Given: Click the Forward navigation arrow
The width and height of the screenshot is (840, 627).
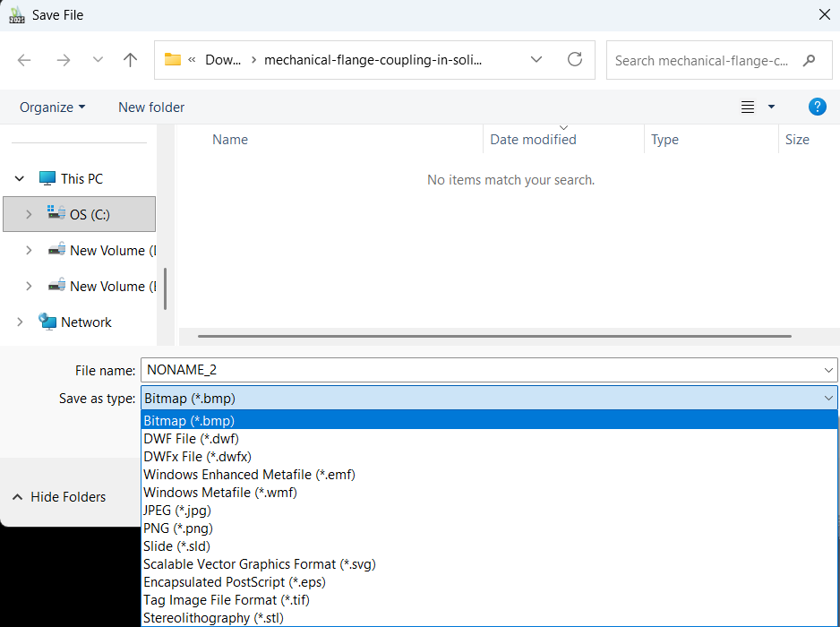Looking at the screenshot, I should coord(63,60).
